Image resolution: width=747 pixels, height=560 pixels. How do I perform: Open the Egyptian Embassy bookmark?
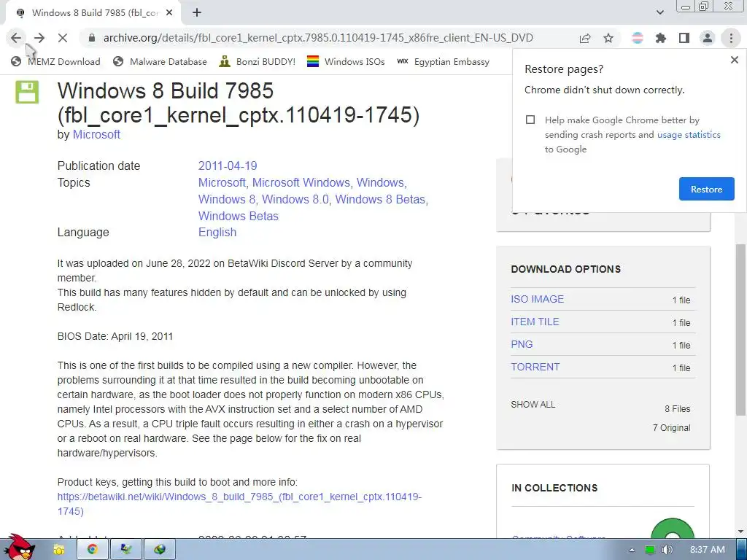[x=443, y=61]
